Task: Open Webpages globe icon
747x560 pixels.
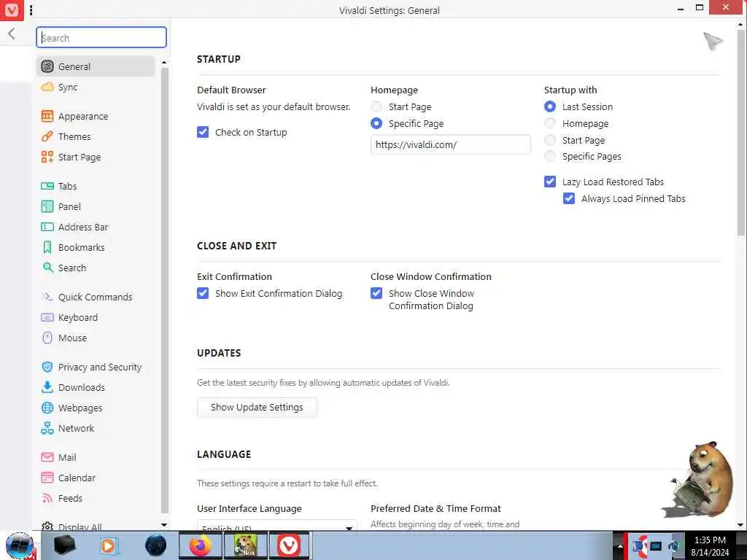Action: 47,408
